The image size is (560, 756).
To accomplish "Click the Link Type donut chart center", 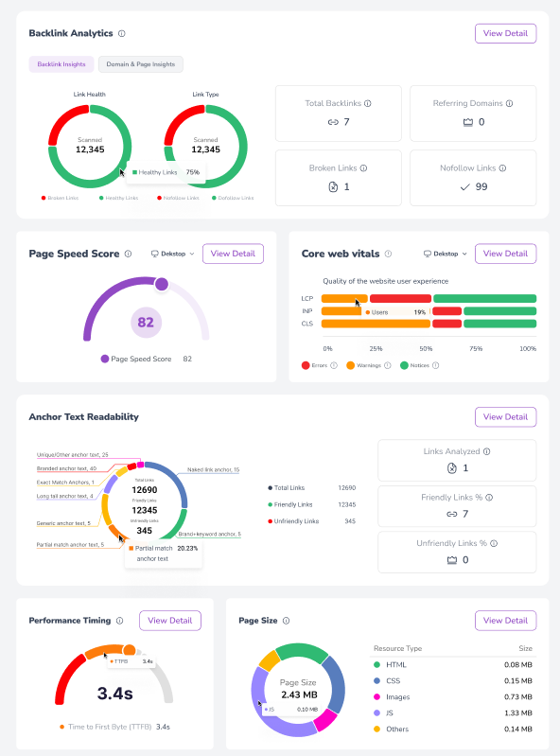I will coord(206,145).
